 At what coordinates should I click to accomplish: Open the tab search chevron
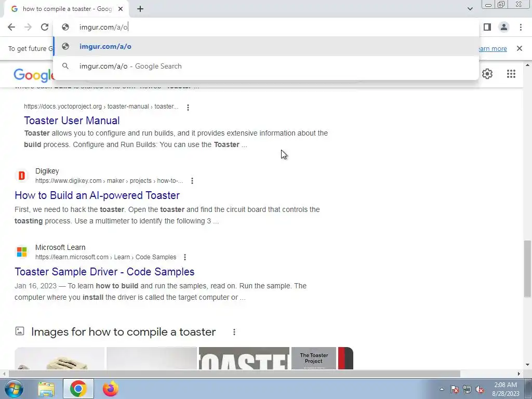coord(470,9)
